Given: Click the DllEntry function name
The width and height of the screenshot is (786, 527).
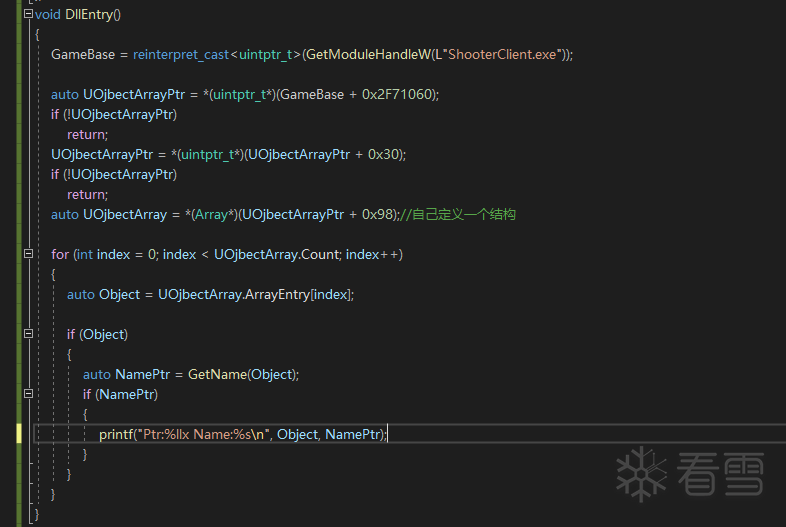Looking at the screenshot, I should (91, 14).
